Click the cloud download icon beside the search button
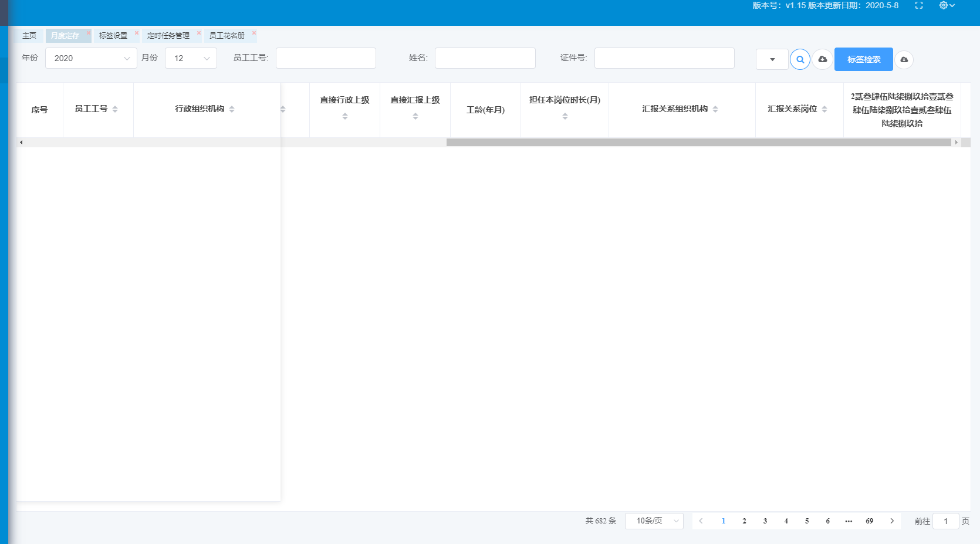Viewport: 980px width, 544px height. click(x=822, y=59)
